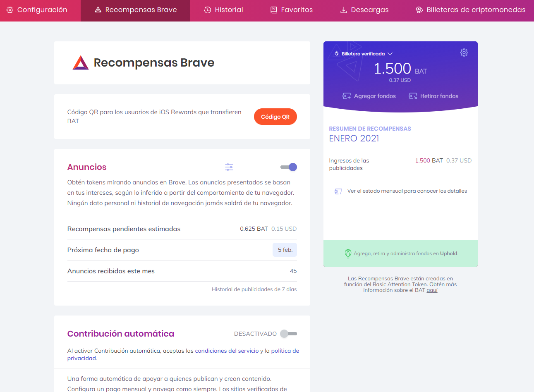Click the RESUMEN DE RECOMPENSAS label
The height and width of the screenshot is (392, 534).
370,129
